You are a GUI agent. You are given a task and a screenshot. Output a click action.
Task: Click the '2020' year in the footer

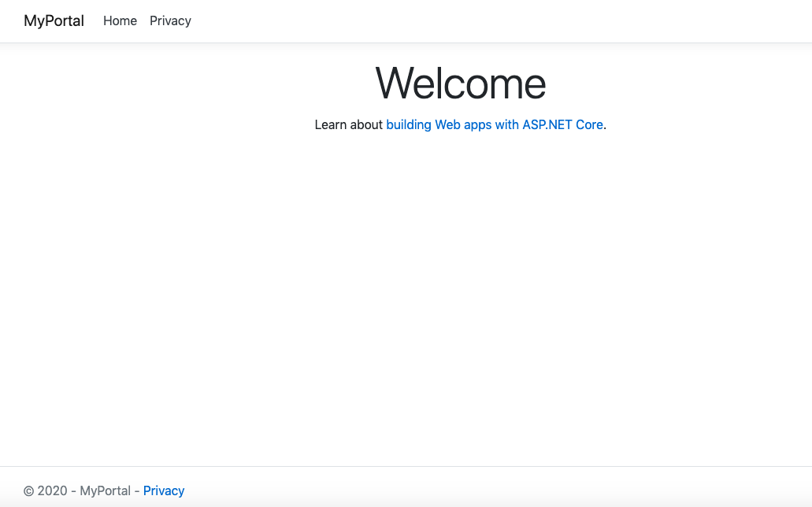52,490
